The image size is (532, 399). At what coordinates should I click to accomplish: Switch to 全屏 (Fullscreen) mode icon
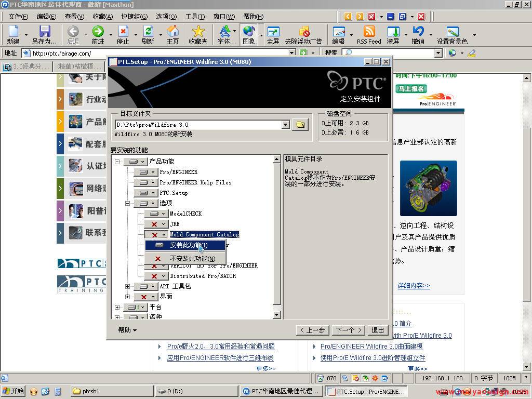273,35
